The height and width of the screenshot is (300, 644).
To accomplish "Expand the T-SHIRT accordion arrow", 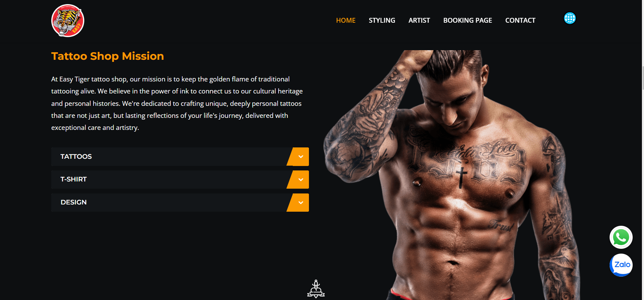I will [301, 180].
